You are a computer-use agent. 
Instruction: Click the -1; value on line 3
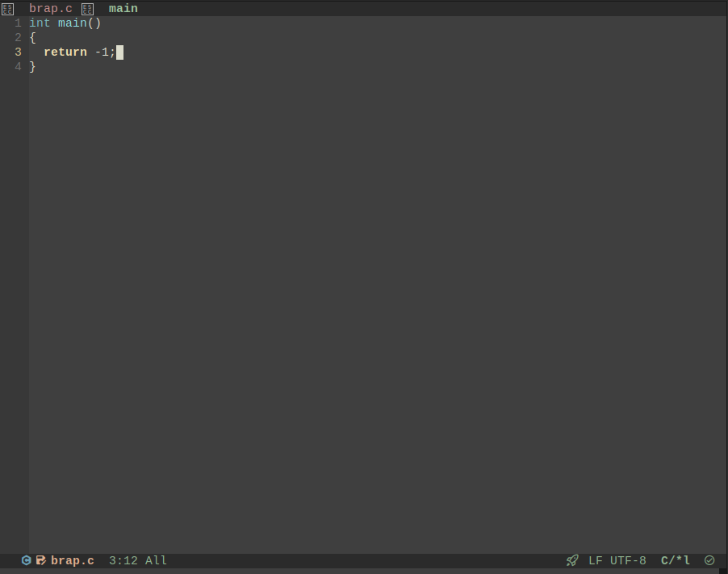coord(105,52)
